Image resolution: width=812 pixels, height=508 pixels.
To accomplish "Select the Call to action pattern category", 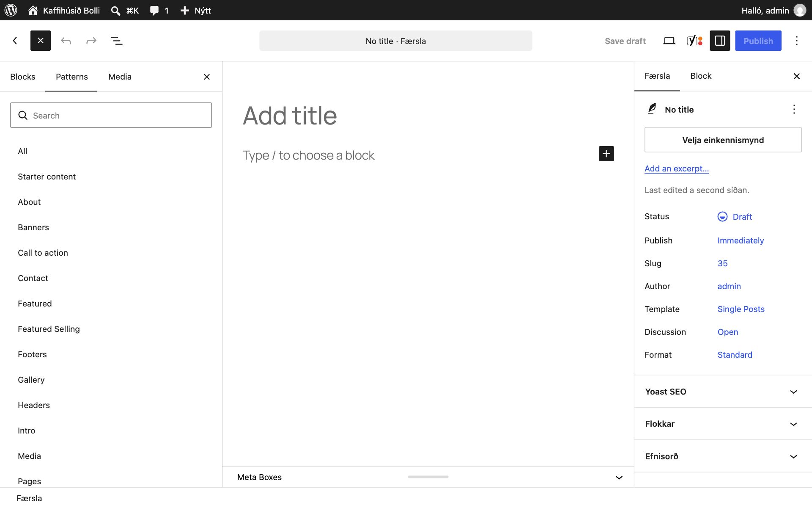I will coord(43,253).
